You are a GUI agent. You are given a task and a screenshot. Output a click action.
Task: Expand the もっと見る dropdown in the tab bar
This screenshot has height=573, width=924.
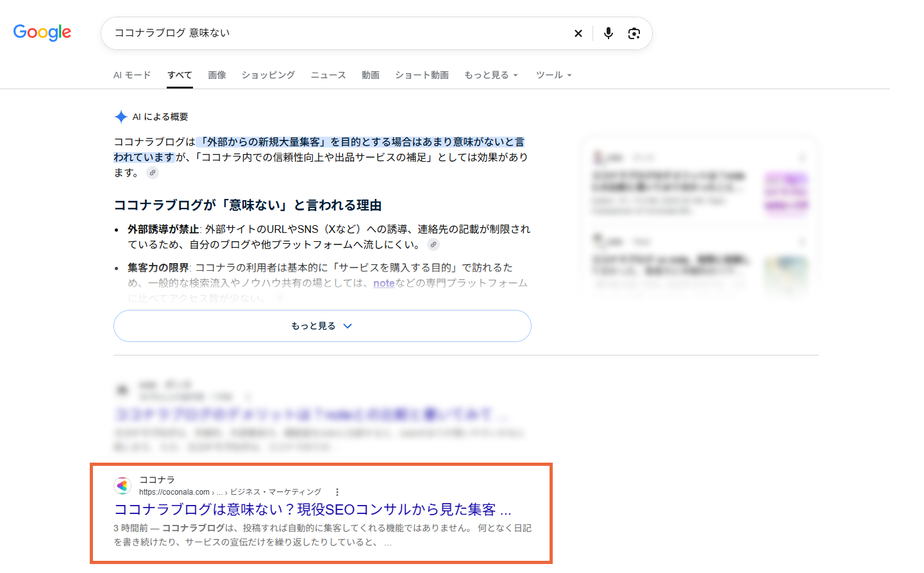(x=491, y=75)
